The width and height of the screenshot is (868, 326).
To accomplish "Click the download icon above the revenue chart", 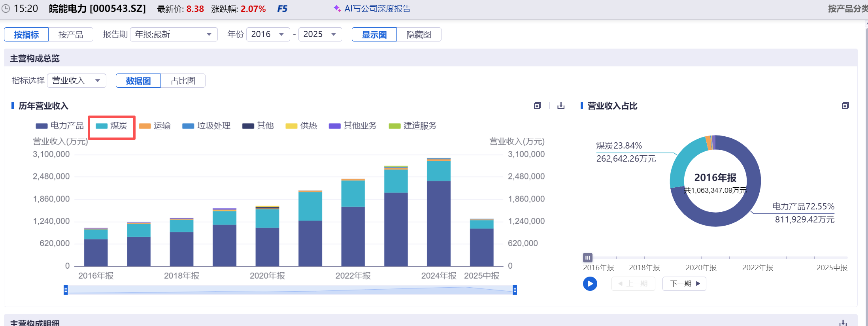I will tap(560, 106).
